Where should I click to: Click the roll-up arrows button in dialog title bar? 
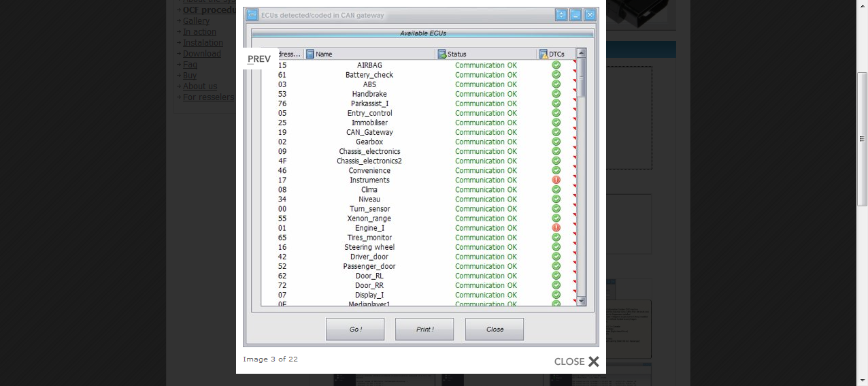click(561, 15)
